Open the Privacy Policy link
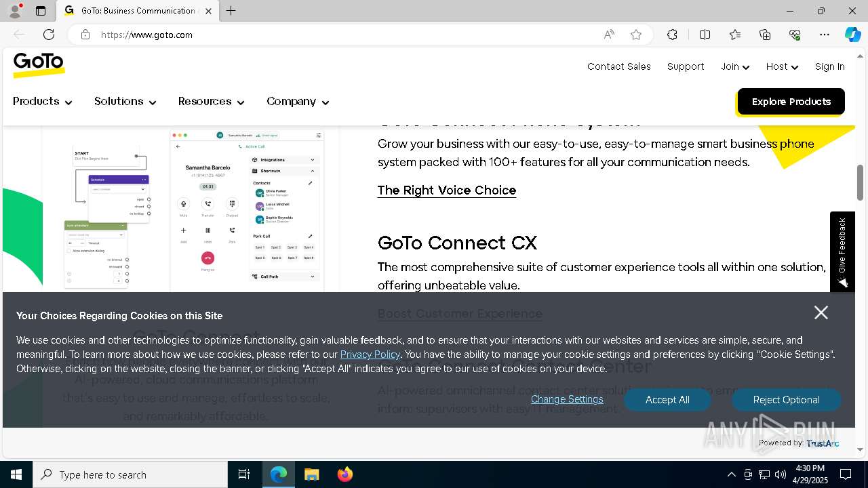868x488 pixels. pos(370,354)
